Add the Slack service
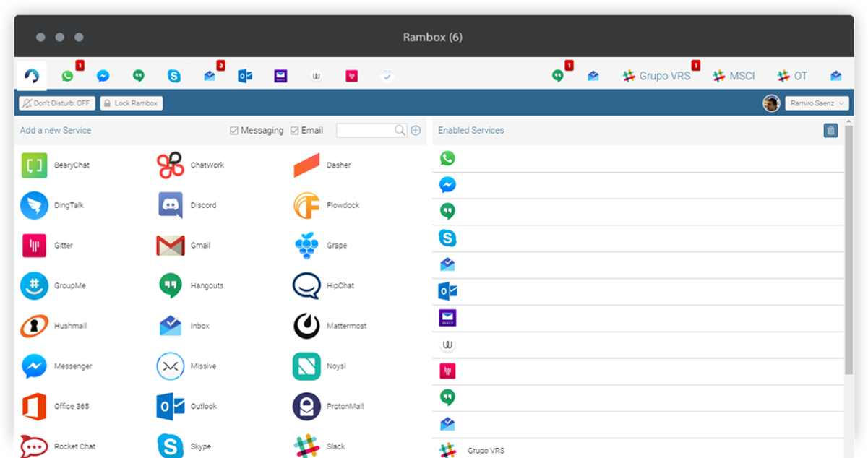 319,446
